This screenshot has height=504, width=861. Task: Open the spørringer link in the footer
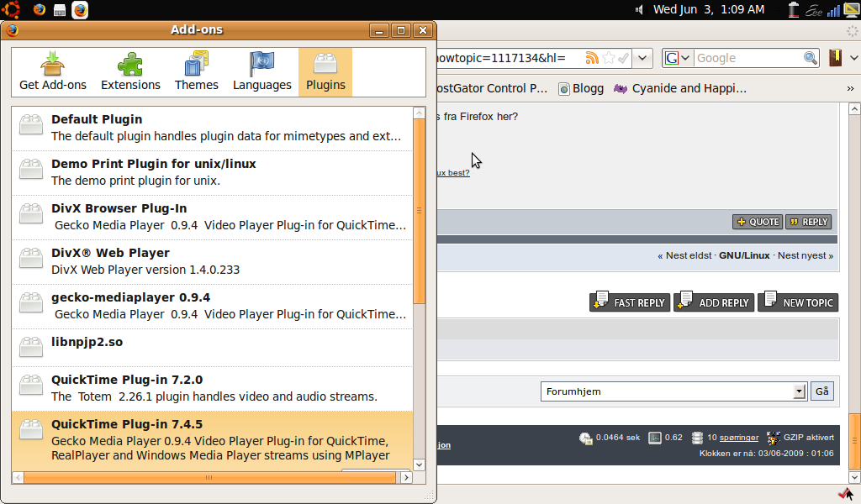coord(738,438)
